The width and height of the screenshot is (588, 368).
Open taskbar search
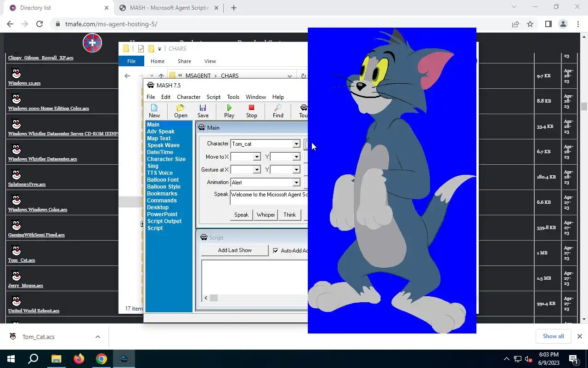tap(33, 359)
